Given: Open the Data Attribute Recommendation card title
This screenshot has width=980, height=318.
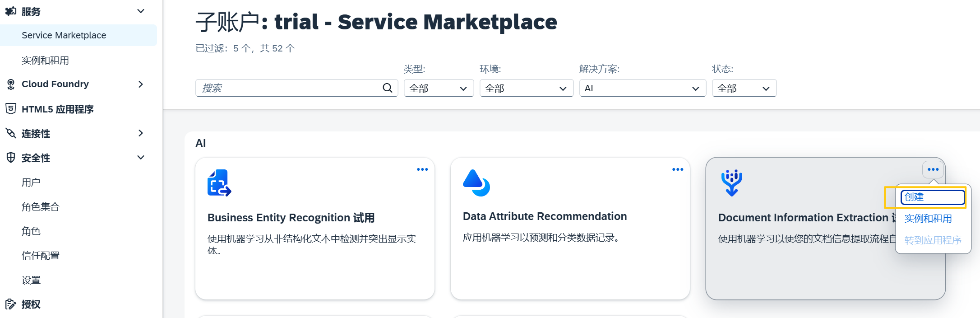Looking at the screenshot, I should coord(545,216).
